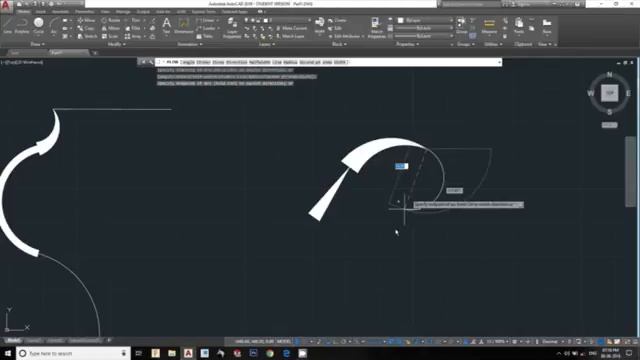The width and height of the screenshot is (640, 360).
Task: Expand the Utilities panel
Action: click(x=493, y=44)
